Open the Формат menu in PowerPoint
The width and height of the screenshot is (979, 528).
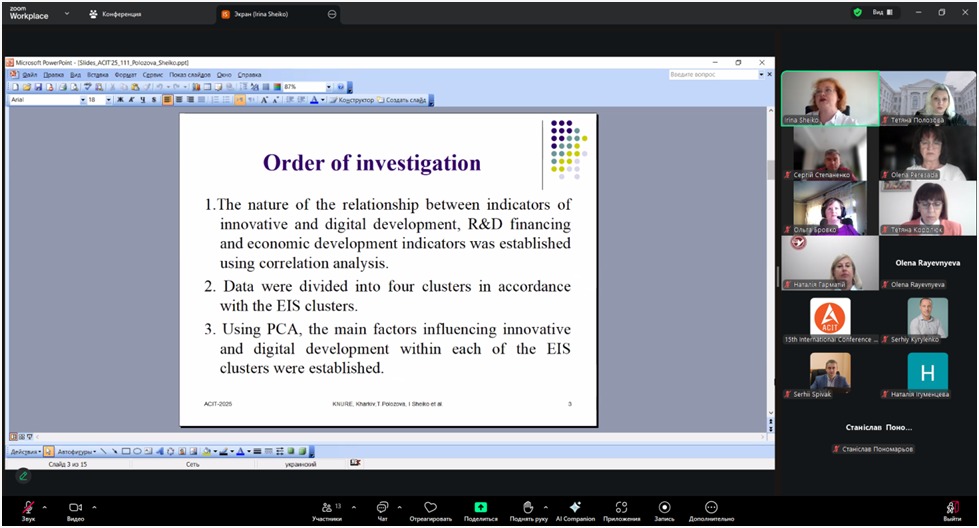pyautogui.click(x=125, y=75)
